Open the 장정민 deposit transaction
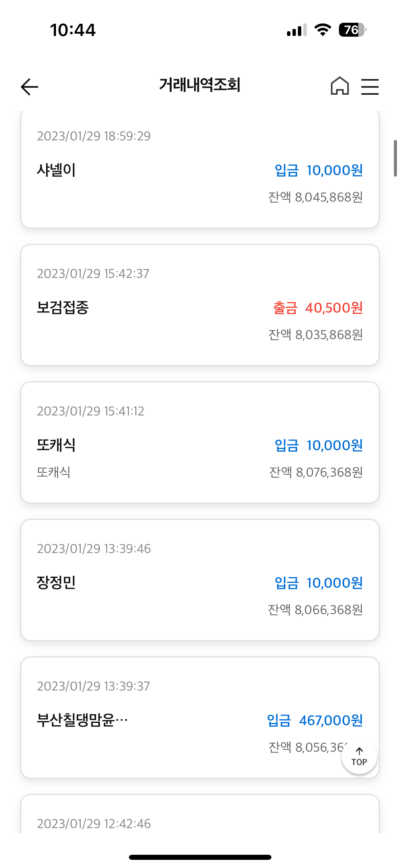Screen dimensions: 400x868 (x=200, y=580)
